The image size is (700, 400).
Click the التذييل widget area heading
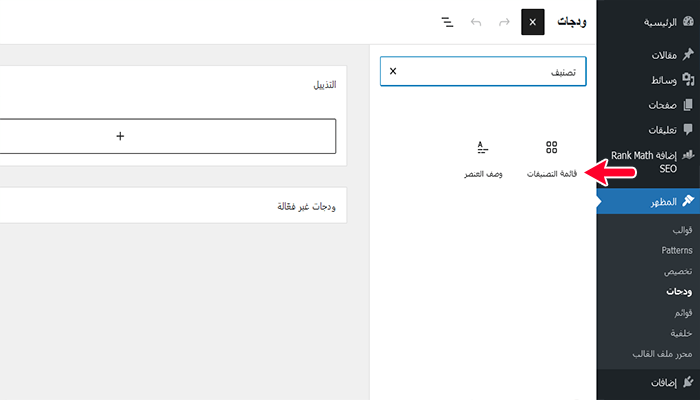(325, 85)
